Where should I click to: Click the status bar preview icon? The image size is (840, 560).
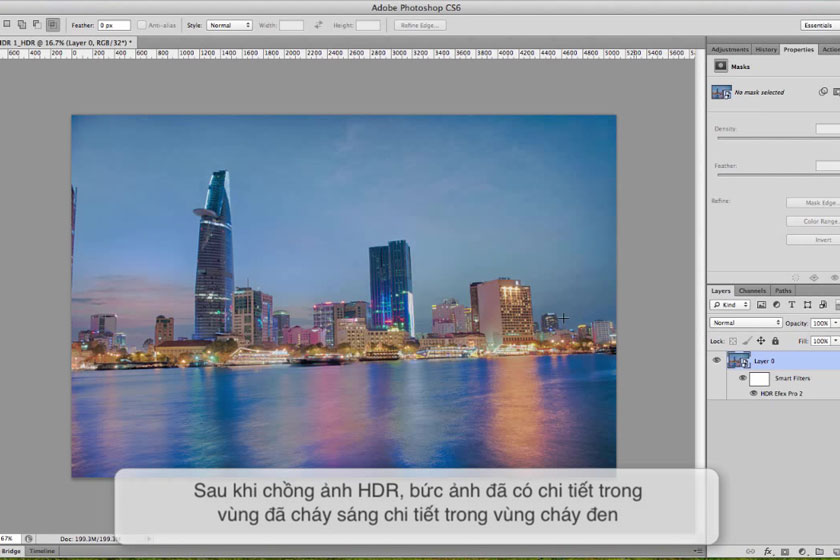point(28,539)
